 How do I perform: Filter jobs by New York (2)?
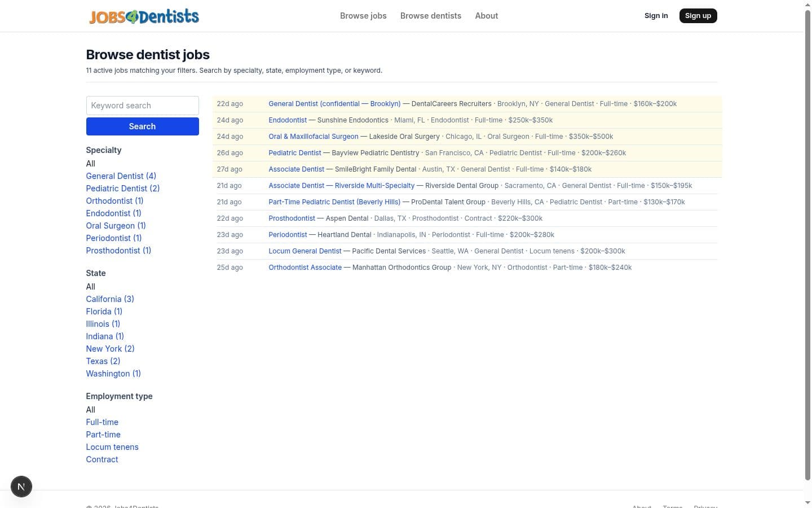[x=110, y=349]
